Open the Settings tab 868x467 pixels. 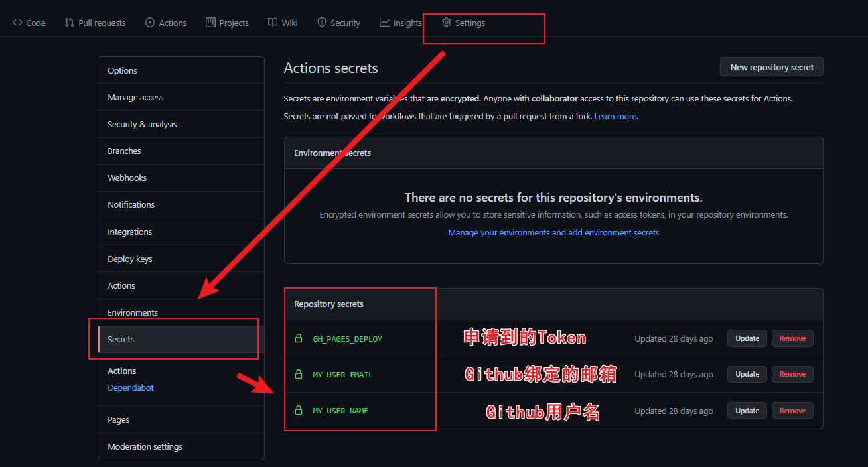pos(469,23)
